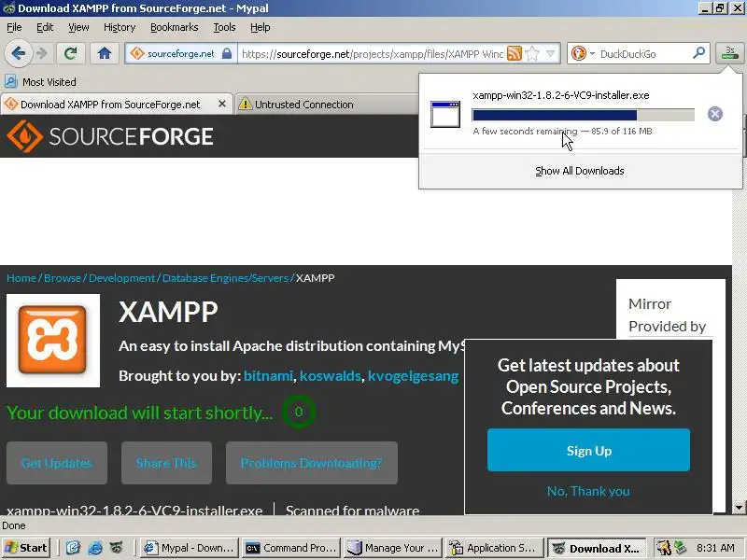Click the 8:31 AM system clock
This screenshot has width=747, height=560.
(715, 548)
